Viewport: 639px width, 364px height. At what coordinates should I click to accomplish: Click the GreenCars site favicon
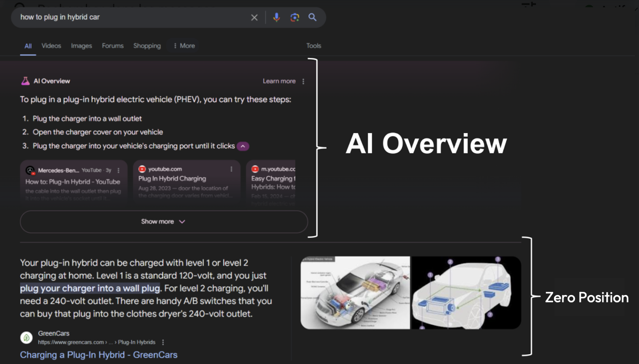(26, 338)
